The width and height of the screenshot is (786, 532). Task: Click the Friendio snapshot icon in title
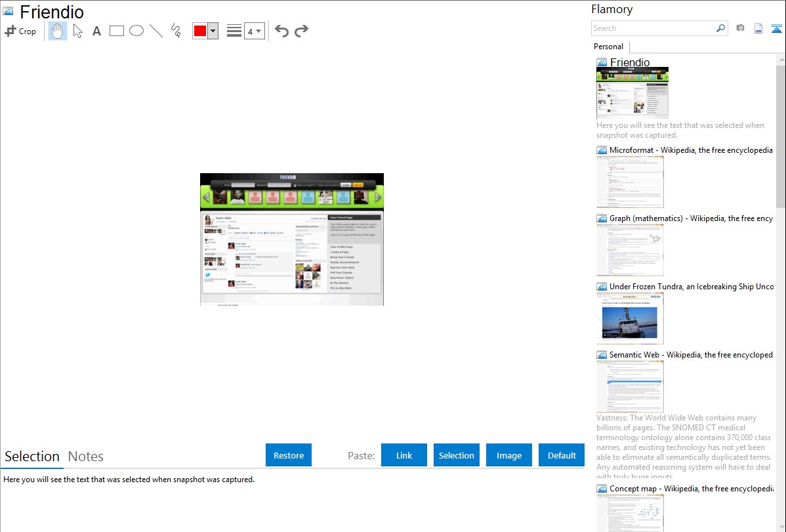point(8,10)
